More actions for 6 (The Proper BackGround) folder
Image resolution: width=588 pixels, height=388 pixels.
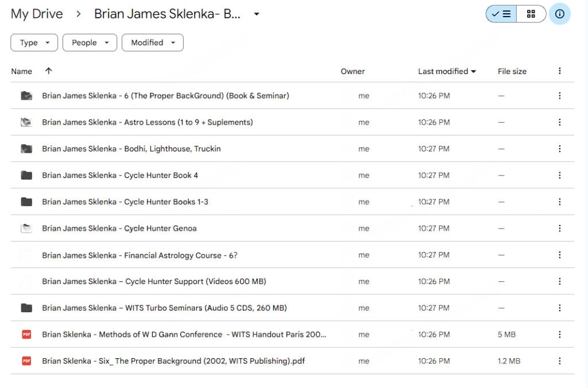[559, 96]
